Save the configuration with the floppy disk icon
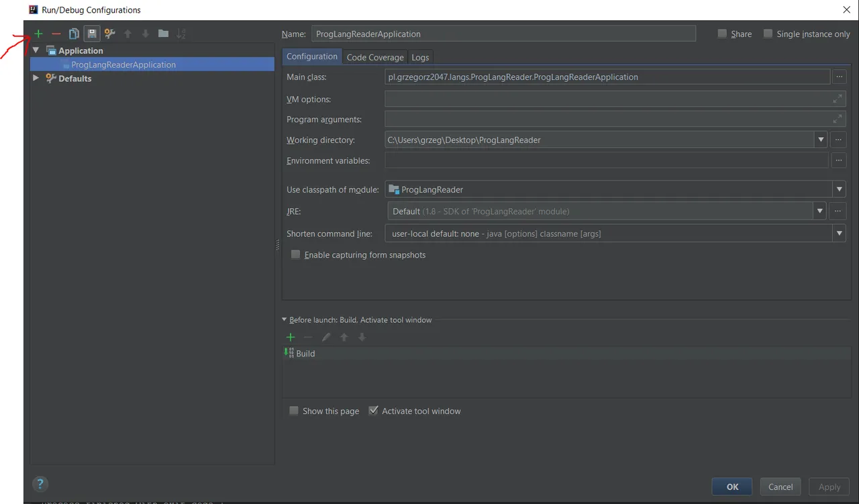This screenshot has height=504, width=859. point(92,34)
